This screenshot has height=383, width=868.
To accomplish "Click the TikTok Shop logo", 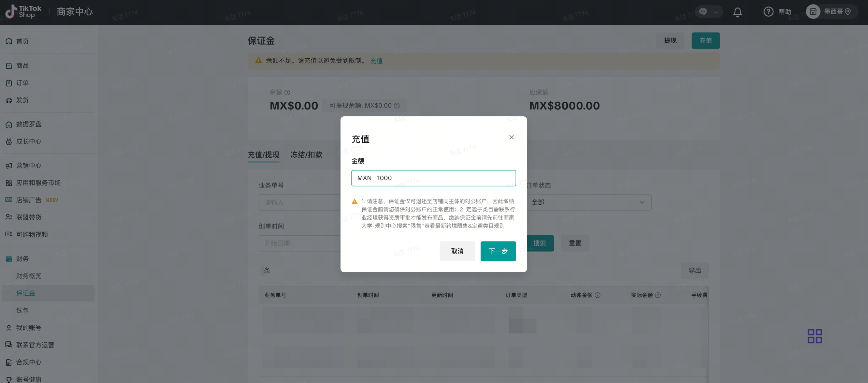I will point(23,12).
